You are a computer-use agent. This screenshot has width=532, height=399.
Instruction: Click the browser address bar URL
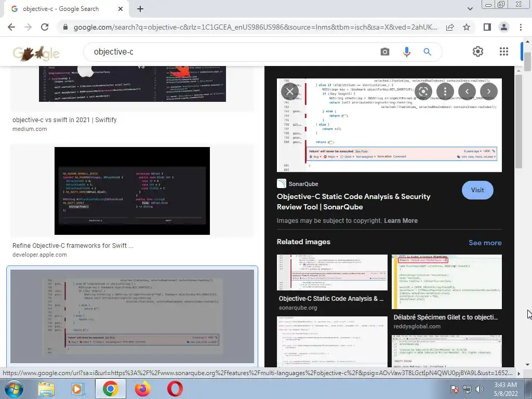(255, 27)
